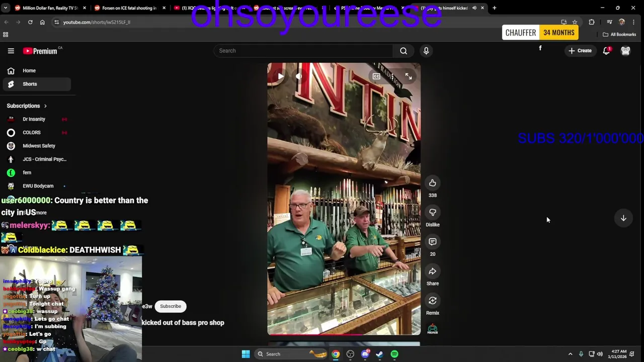
Task: Open the account avatar menu
Action: 625,51
